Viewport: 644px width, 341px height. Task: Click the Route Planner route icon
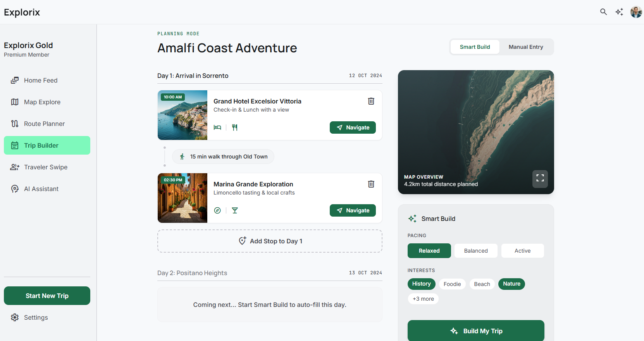(15, 124)
